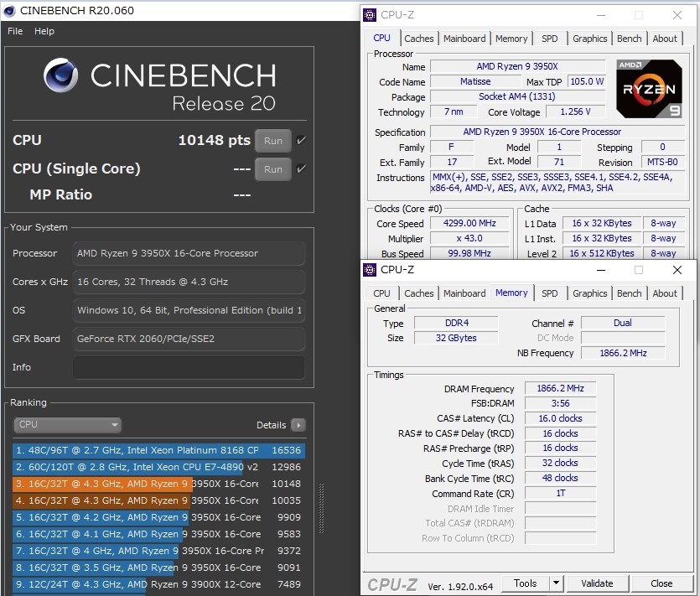This screenshot has height=596, width=700.
Task: Switch to Bench tab in upper CPU-Z window
Action: point(629,39)
